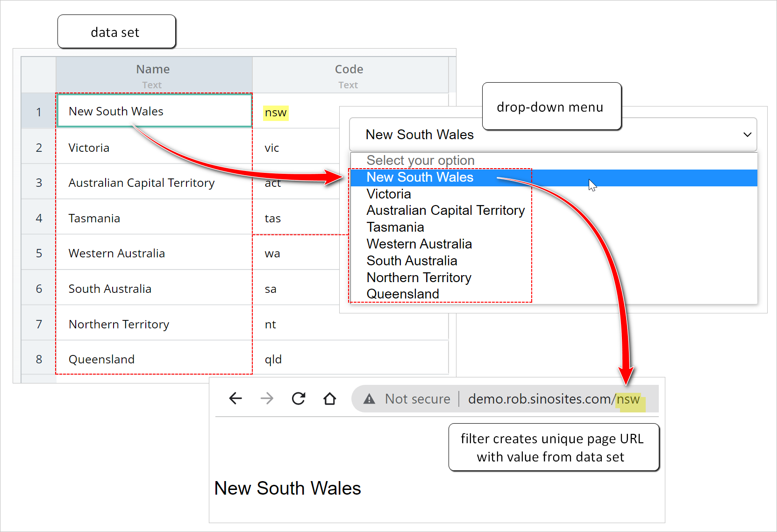Reload the page with refresh icon
Viewport: 777px width, 532px height.
click(299, 398)
